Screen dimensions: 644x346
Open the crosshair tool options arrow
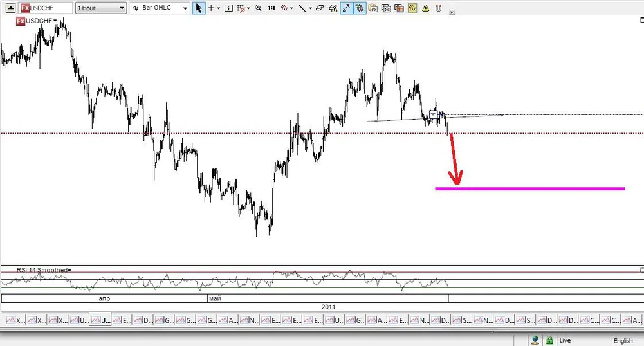pos(219,8)
